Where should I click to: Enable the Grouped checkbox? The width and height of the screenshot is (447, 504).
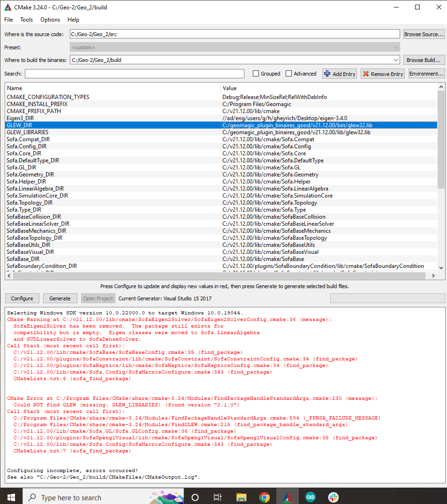tap(256, 74)
